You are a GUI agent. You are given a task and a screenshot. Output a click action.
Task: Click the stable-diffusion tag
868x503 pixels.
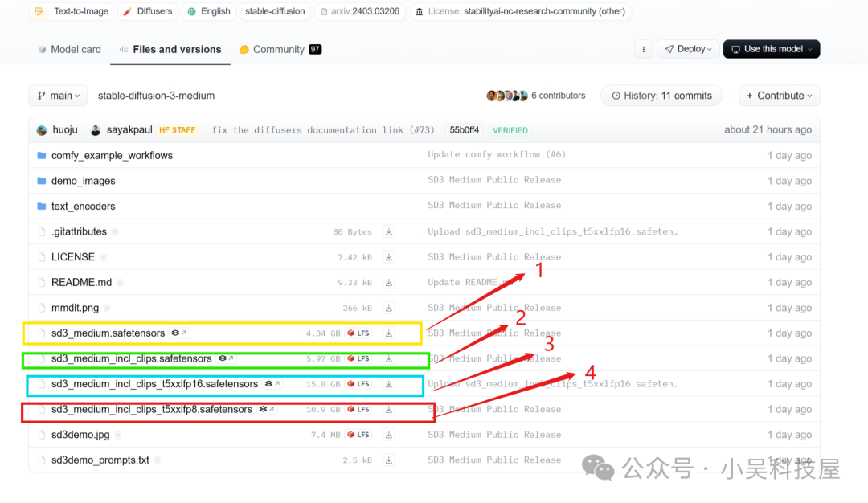275,11
